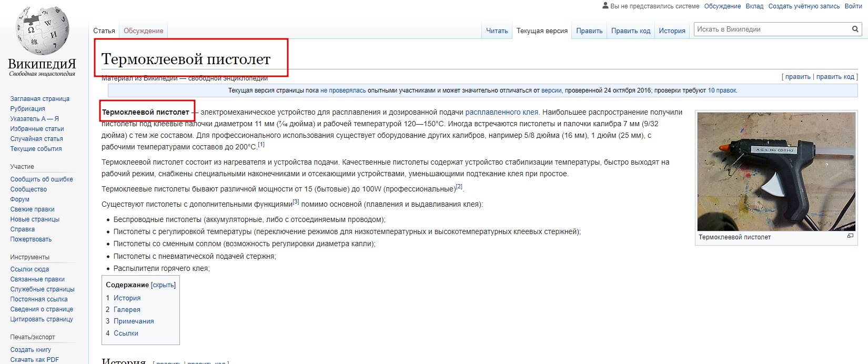Open 'Рубрикация' in the sidebar

[x=28, y=108]
